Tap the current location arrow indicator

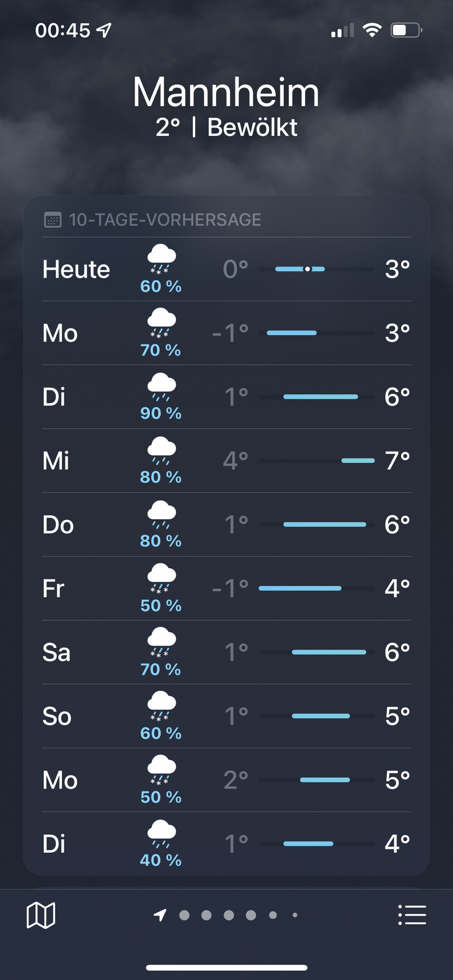pos(160,915)
